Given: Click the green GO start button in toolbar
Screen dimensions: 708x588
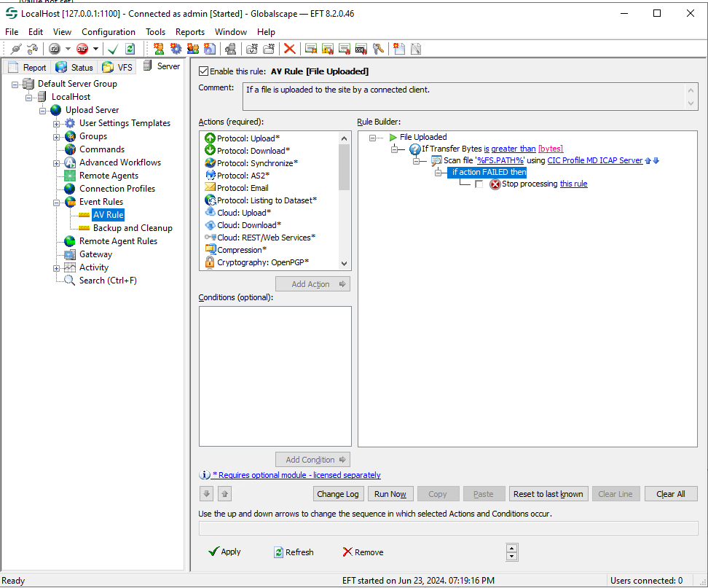Looking at the screenshot, I should point(55,49).
